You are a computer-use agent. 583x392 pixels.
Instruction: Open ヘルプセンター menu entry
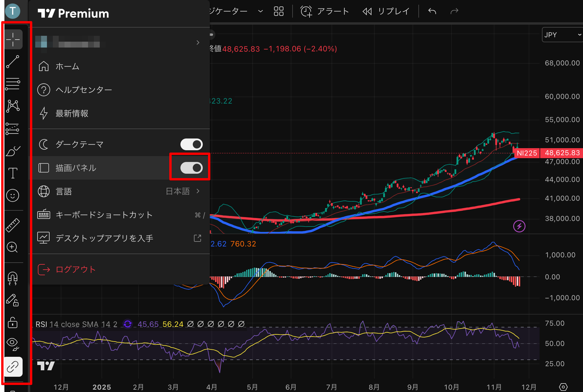click(x=84, y=90)
